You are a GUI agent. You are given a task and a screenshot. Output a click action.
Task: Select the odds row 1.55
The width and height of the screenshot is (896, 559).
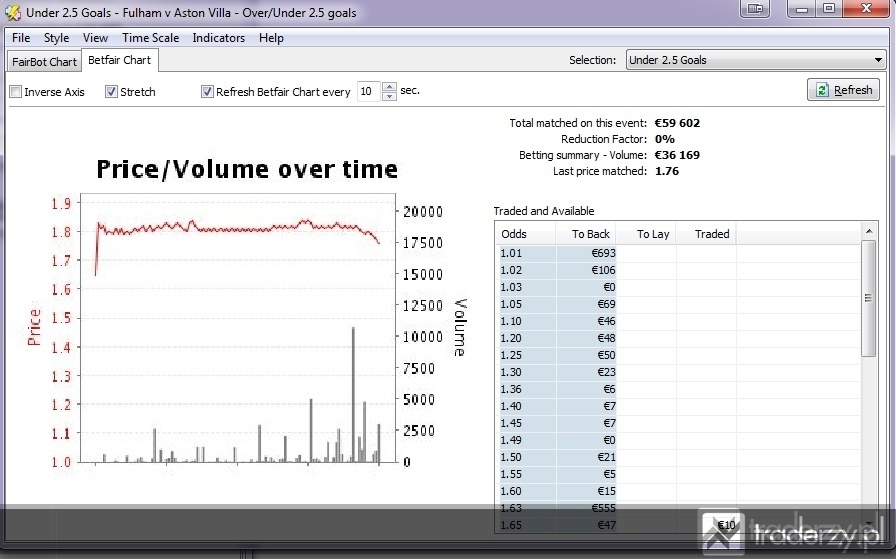point(678,474)
